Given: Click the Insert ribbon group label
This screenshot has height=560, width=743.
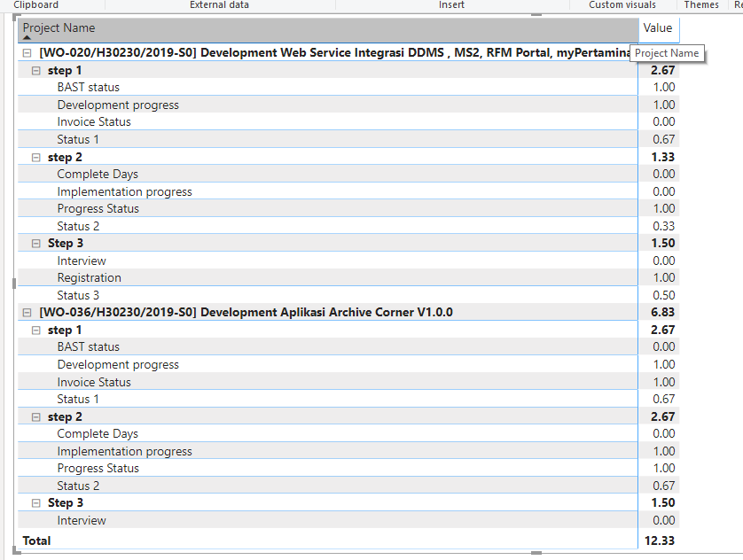Looking at the screenshot, I should [x=451, y=5].
